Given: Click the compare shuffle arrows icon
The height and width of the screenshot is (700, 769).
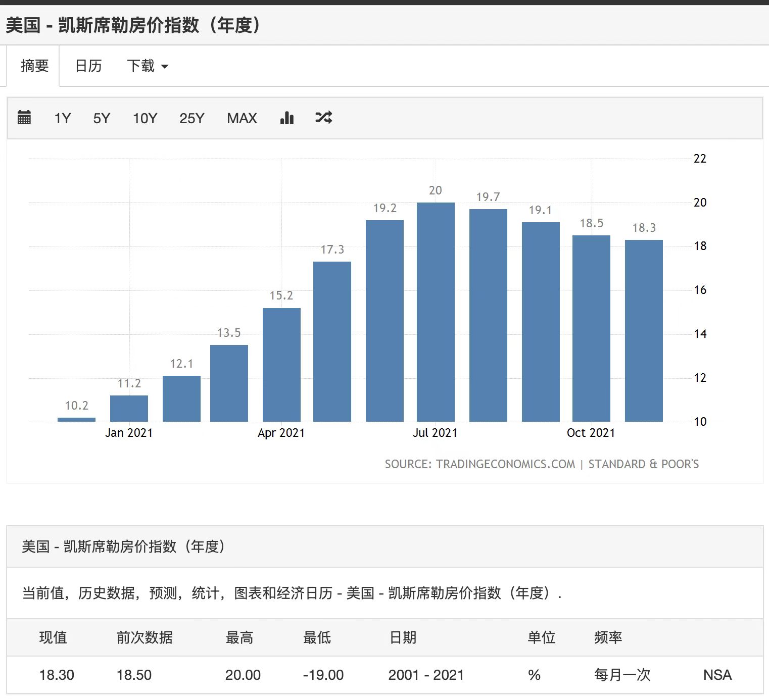Looking at the screenshot, I should tap(323, 118).
